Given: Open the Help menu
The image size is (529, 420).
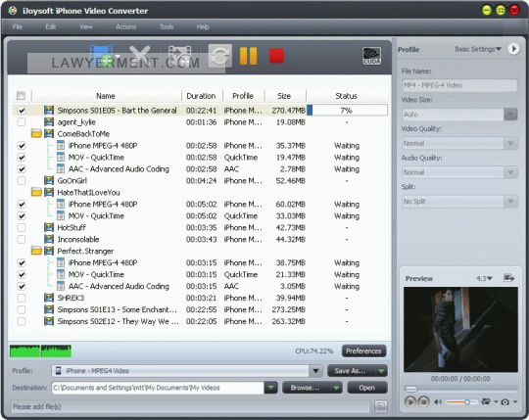Looking at the screenshot, I should [x=203, y=27].
